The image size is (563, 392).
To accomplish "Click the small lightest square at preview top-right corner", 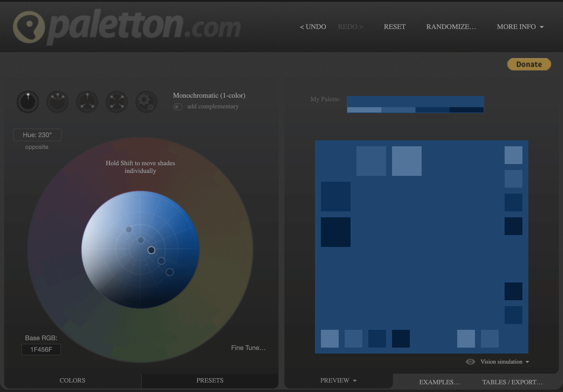I will pos(514,155).
